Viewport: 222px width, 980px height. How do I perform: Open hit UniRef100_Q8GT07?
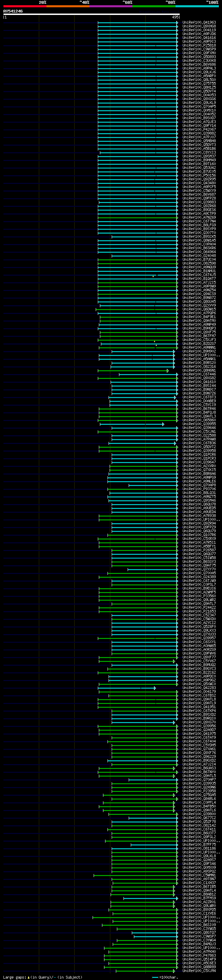(199, 932)
